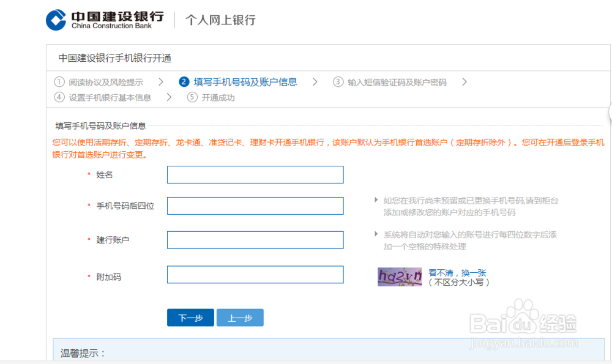Click the 填写手机号码及账户信息 section heading
Screen dimensions: 612x364
click(101, 125)
